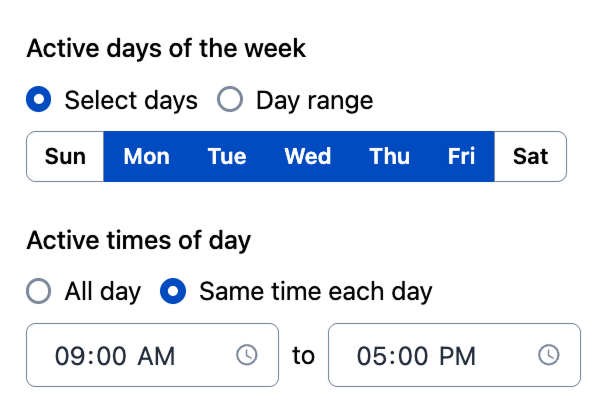Click the AM period in start time

pyautogui.click(x=156, y=356)
